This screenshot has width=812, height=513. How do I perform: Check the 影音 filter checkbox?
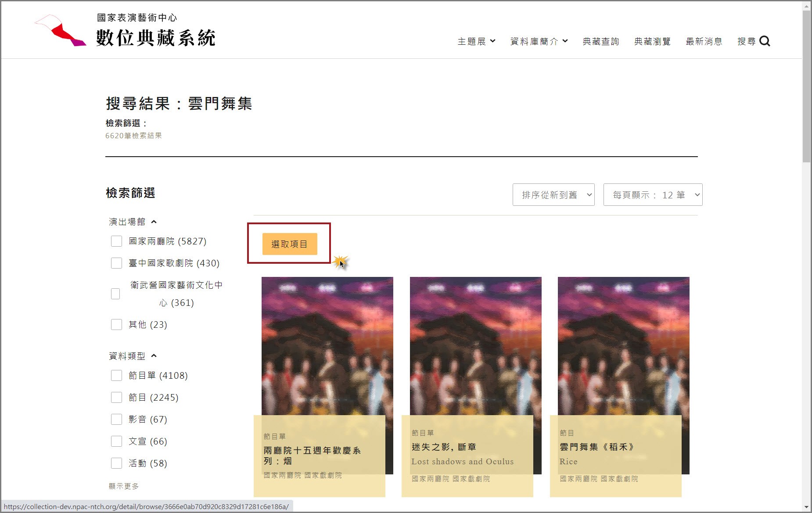pos(116,419)
